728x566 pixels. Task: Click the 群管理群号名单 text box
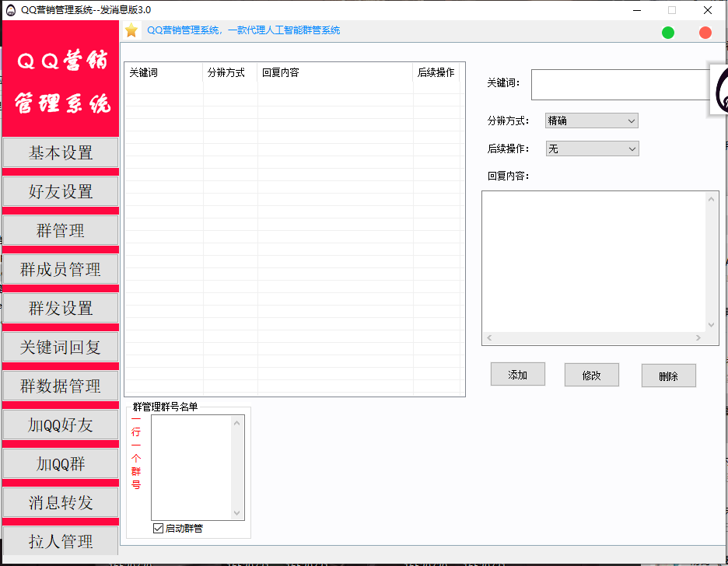click(192, 467)
